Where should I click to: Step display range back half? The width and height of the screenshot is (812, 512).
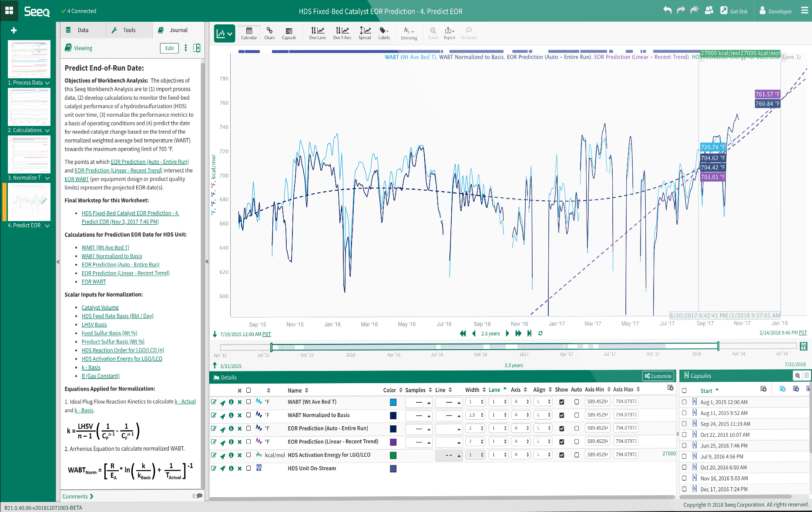[x=474, y=333]
